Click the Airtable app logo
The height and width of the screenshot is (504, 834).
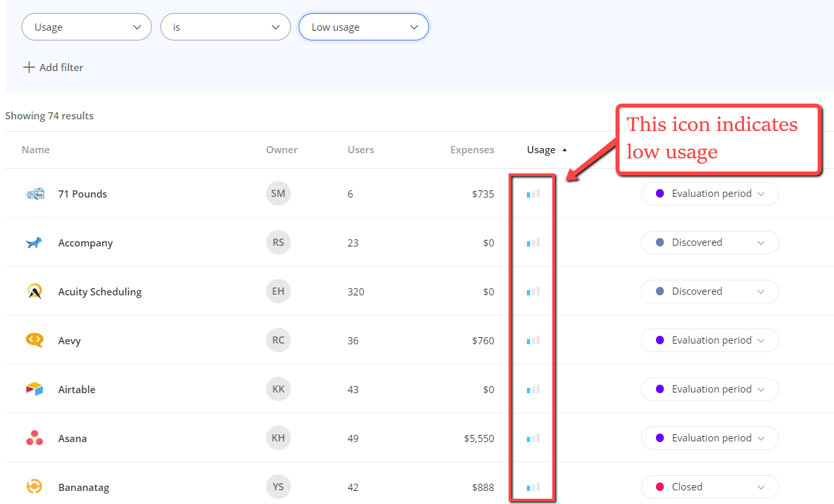(35, 389)
